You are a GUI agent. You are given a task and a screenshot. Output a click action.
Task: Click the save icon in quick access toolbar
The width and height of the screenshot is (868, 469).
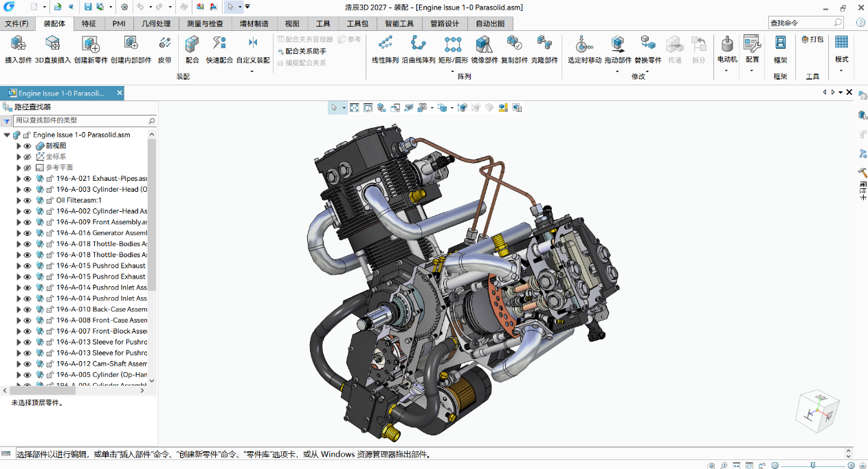[88, 7]
